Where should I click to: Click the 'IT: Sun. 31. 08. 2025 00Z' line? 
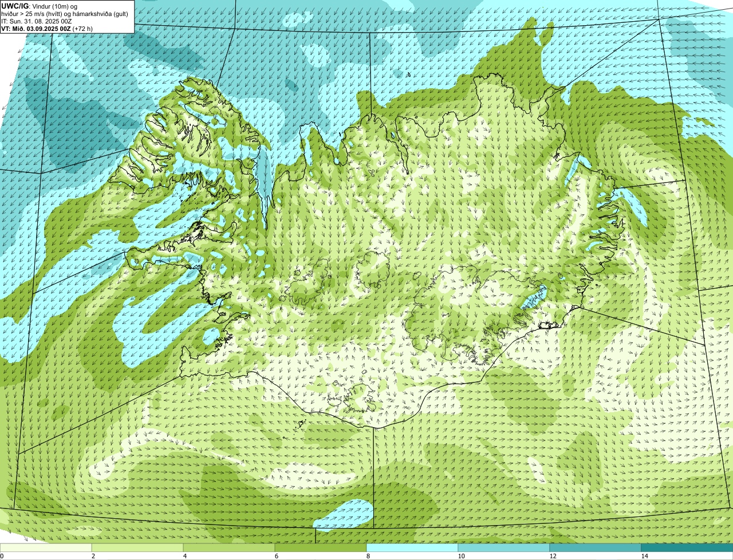point(37,21)
